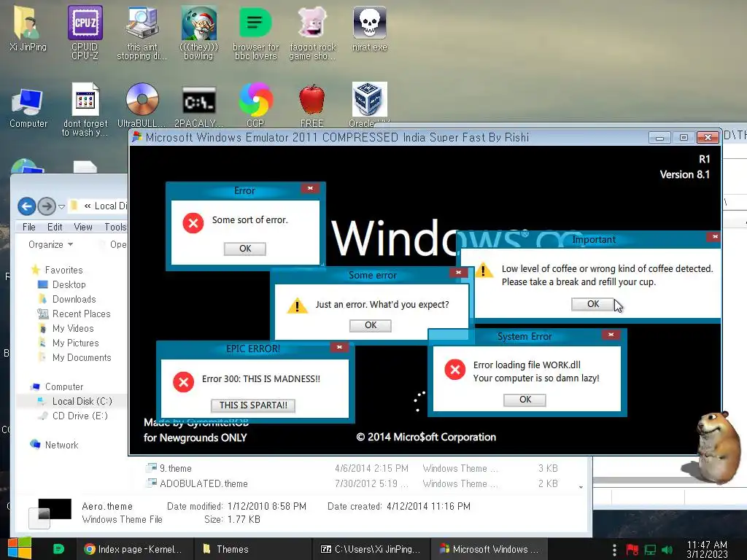Go back in the Explorer window
The image size is (747, 560).
(27, 206)
